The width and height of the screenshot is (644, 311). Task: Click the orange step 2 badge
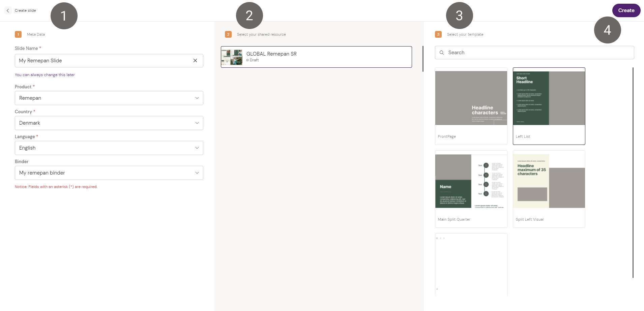pos(228,34)
